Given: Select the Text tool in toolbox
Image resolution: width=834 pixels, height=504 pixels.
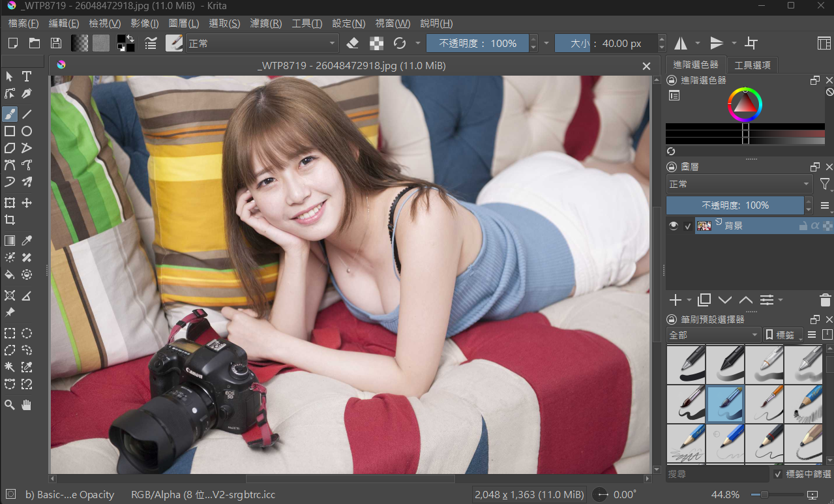Looking at the screenshot, I should tap(27, 76).
